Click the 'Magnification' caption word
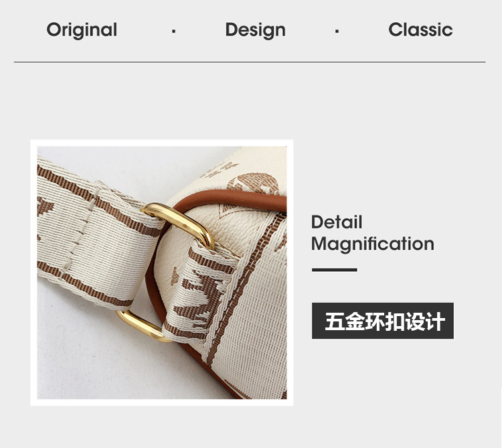Viewport: 502px width, 448px height. [x=373, y=244]
